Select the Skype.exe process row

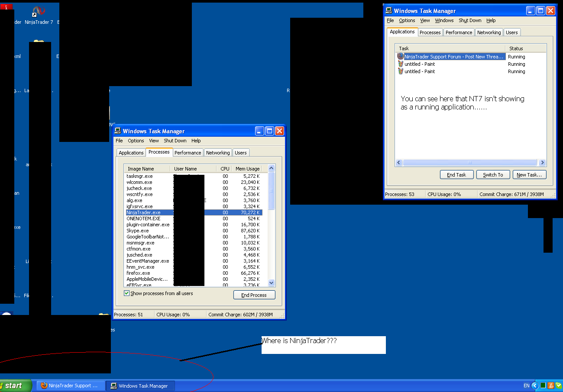194,231
